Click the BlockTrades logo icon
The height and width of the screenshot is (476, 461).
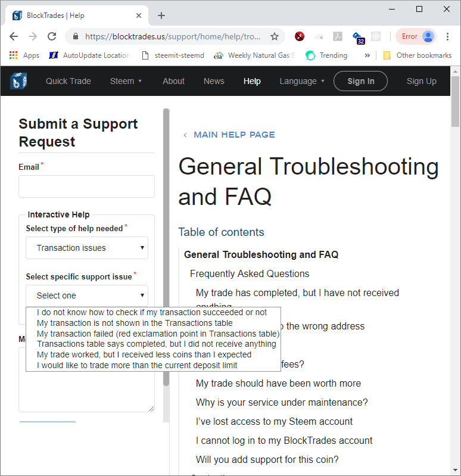[18, 81]
